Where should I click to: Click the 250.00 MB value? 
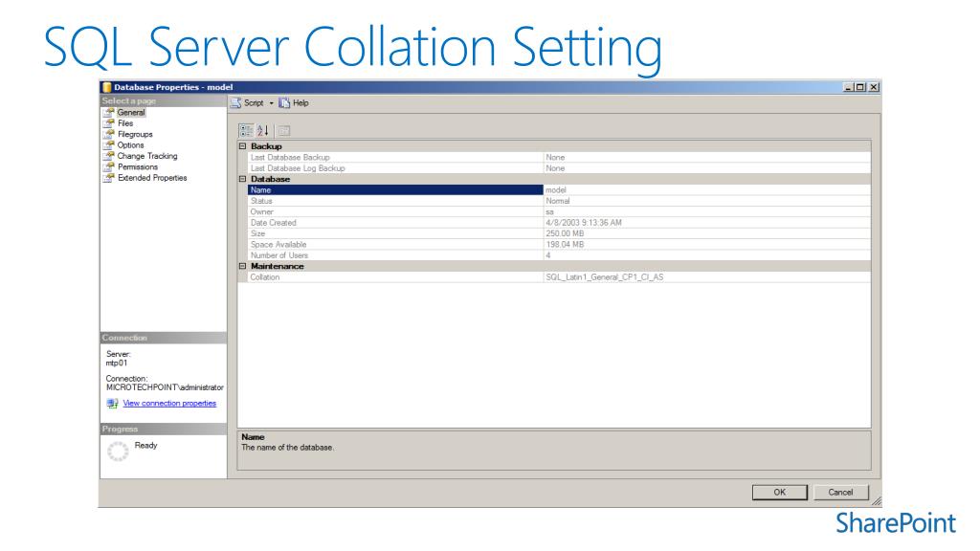coord(565,233)
